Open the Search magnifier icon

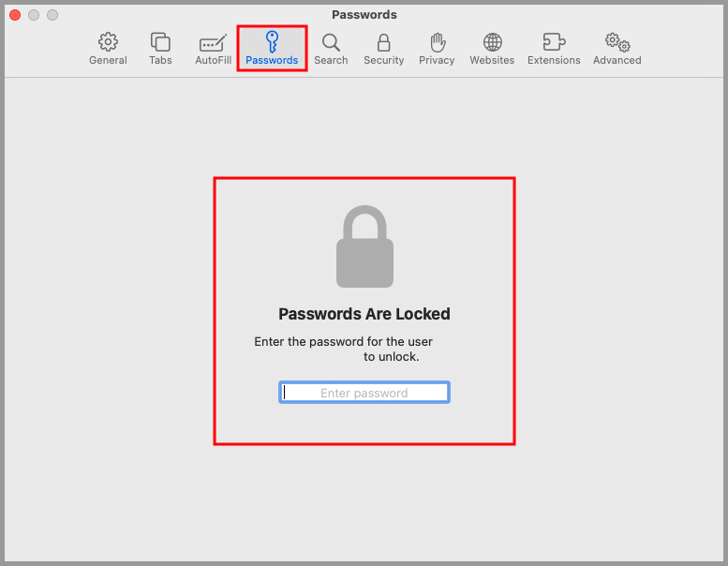[331, 43]
